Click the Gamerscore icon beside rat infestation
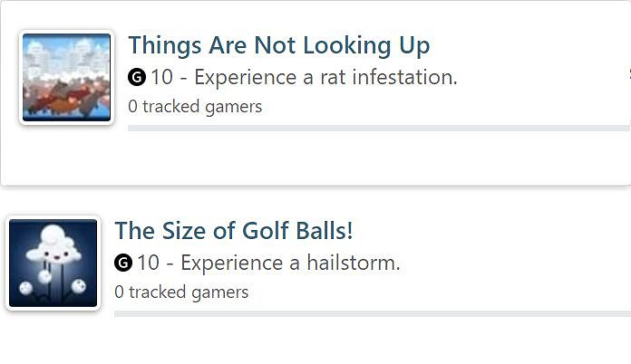 point(137,78)
